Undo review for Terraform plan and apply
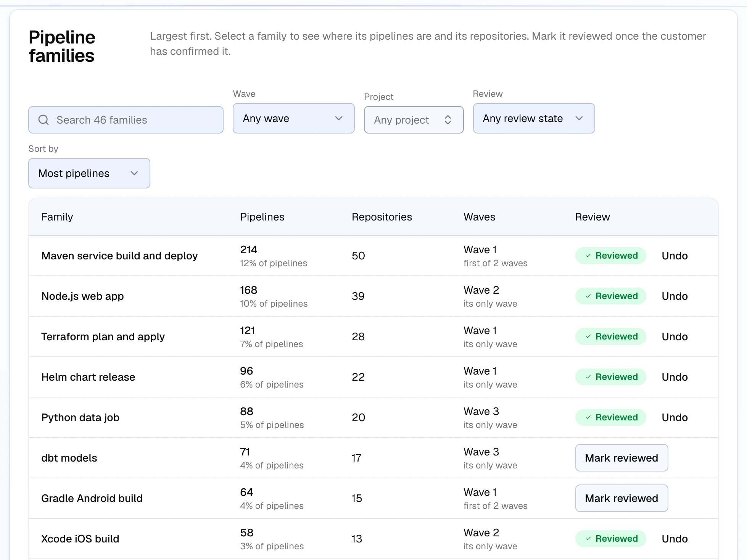 [675, 336]
